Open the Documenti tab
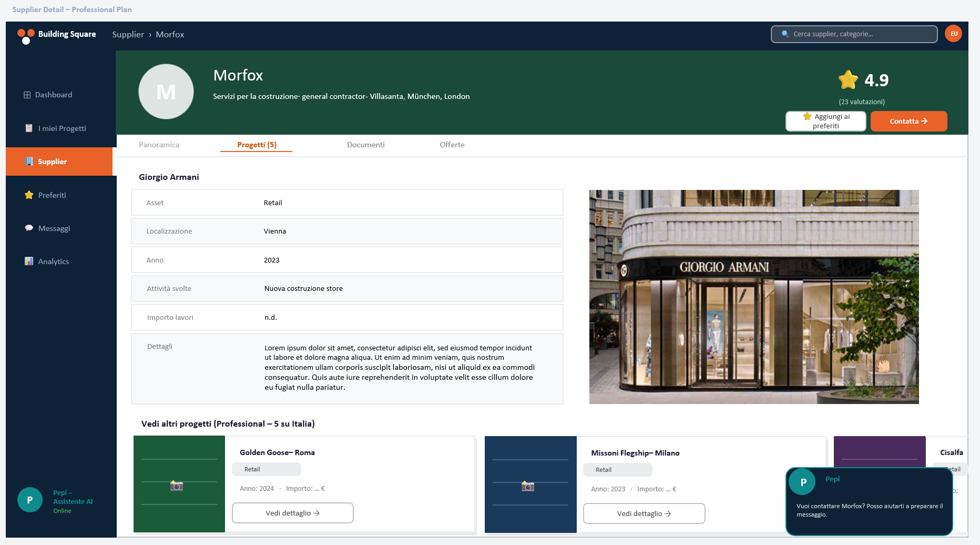Image resolution: width=980 pixels, height=545 pixels. pos(366,145)
